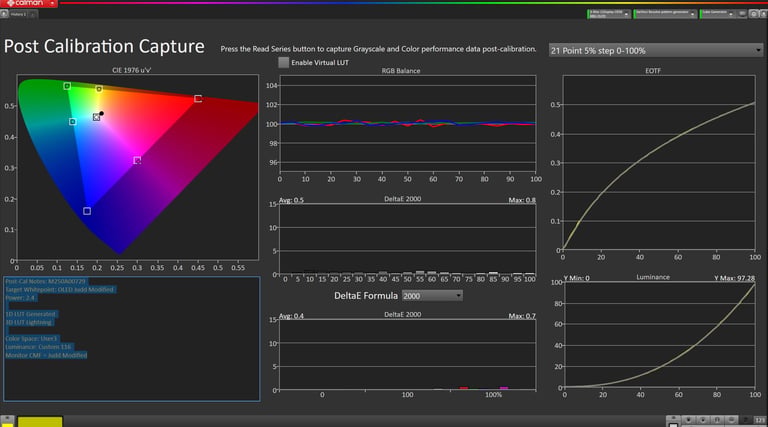Select the green primary target on the CIE chart
This screenshot has width=768, height=427.
click(x=67, y=86)
